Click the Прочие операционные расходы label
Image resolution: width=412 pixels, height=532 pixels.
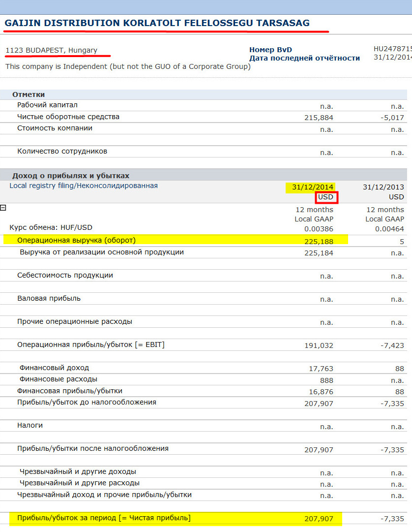(x=75, y=321)
